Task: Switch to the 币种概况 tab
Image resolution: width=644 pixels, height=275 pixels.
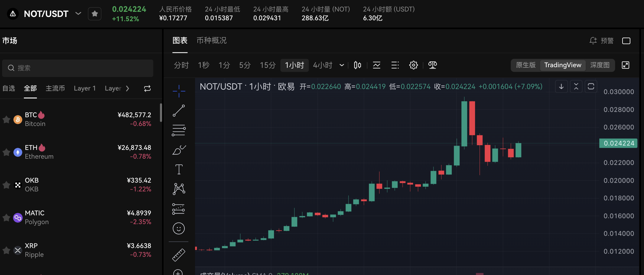Action: [x=212, y=41]
